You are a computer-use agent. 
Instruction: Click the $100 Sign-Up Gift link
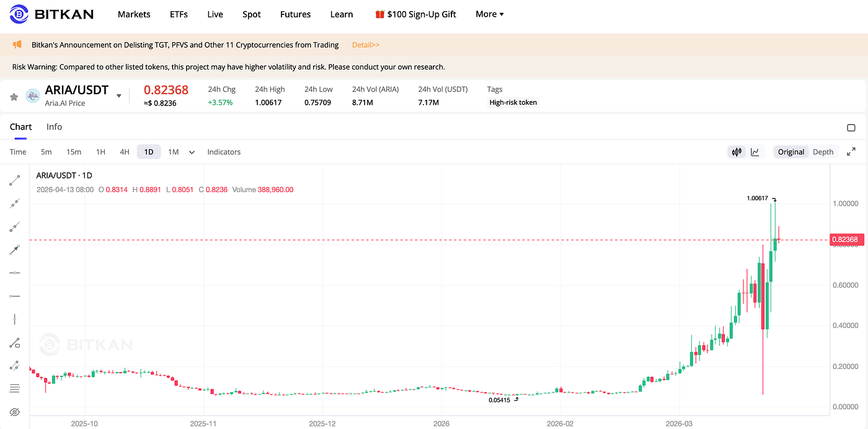[415, 14]
